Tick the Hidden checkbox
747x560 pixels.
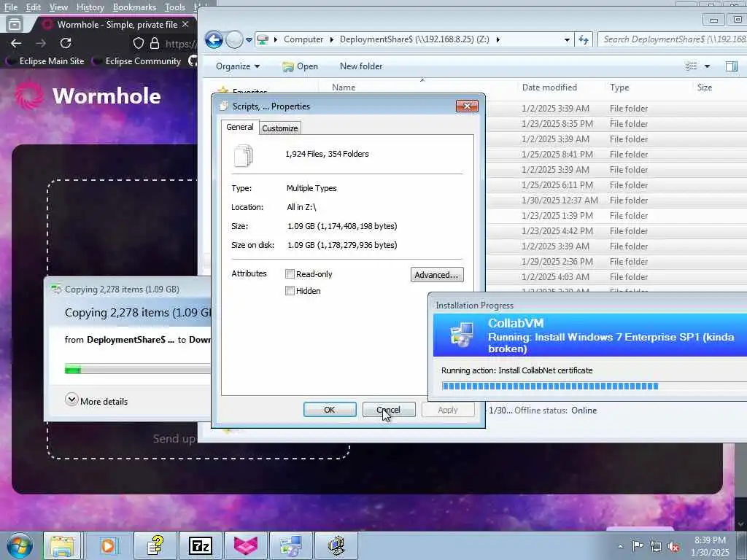pyautogui.click(x=290, y=290)
